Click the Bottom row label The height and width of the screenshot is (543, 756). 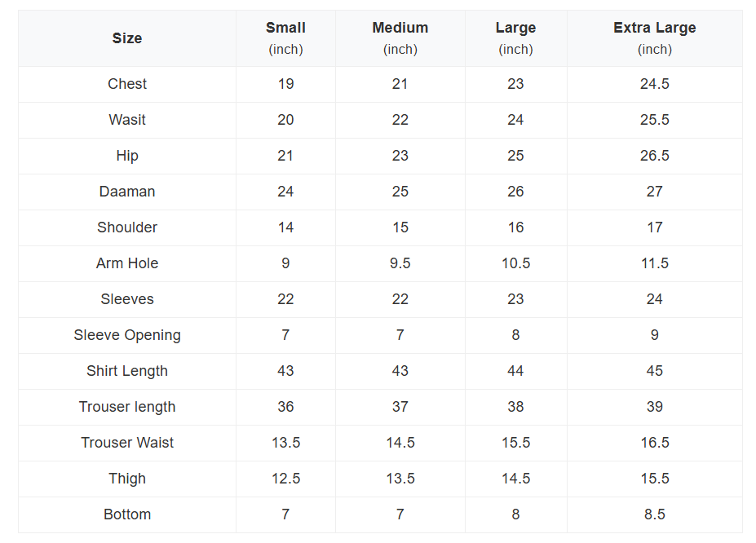tap(127, 514)
